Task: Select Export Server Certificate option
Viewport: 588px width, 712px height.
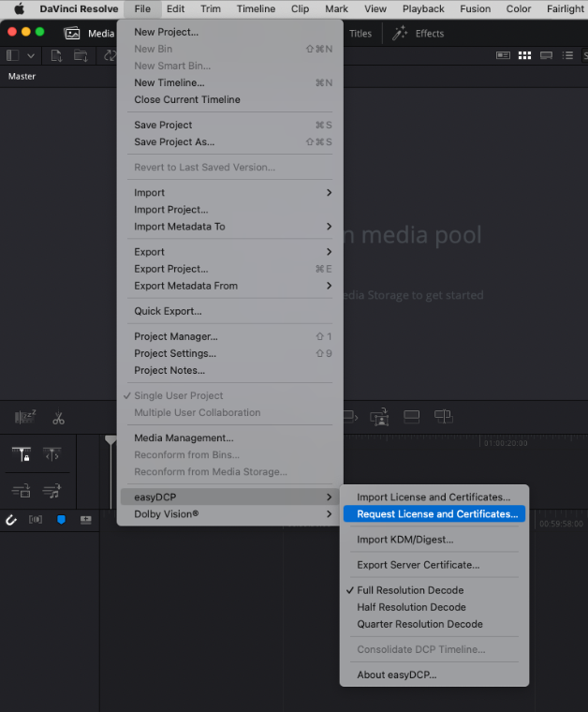Action: coord(434,565)
